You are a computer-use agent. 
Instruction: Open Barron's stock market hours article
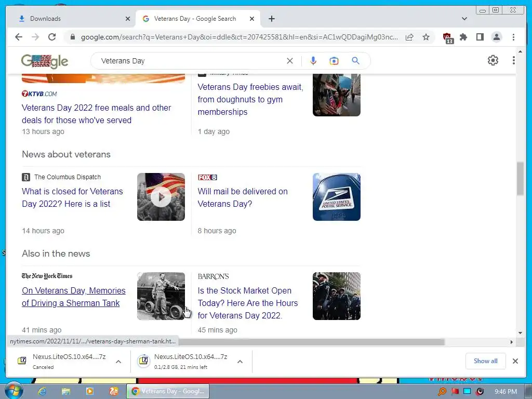pyautogui.click(x=248, y=303)
